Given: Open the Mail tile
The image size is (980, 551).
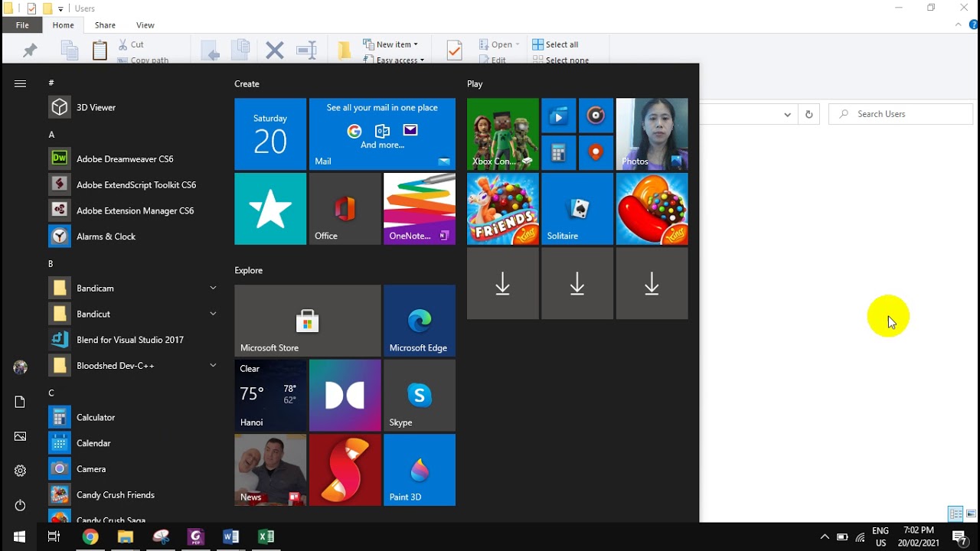Looking at the screenshot, I should [382, 134].
